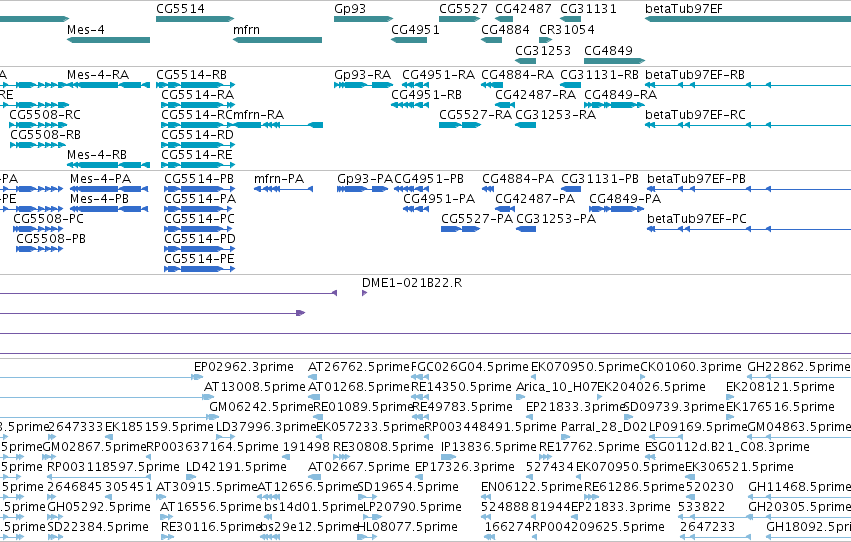Click protein CG4849-PA
This screenshot has width=851, height=542.
[x=617, y=209]
